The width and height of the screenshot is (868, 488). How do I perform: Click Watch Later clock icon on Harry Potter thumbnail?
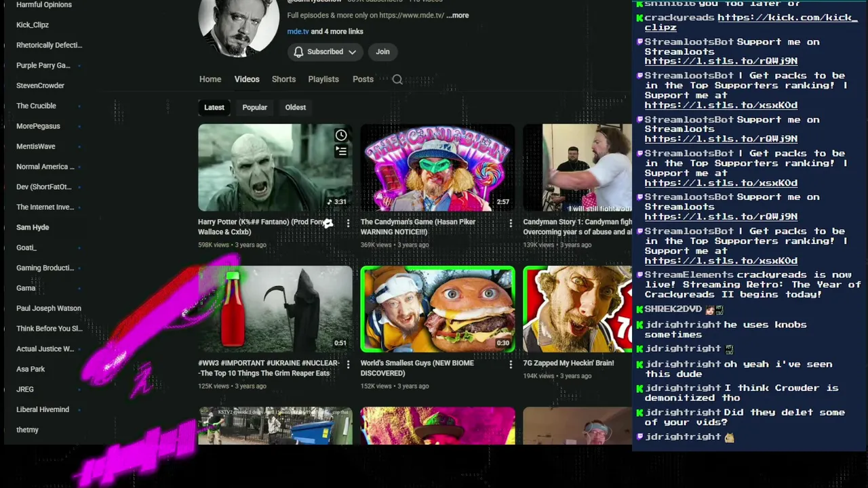pos(341,136)
